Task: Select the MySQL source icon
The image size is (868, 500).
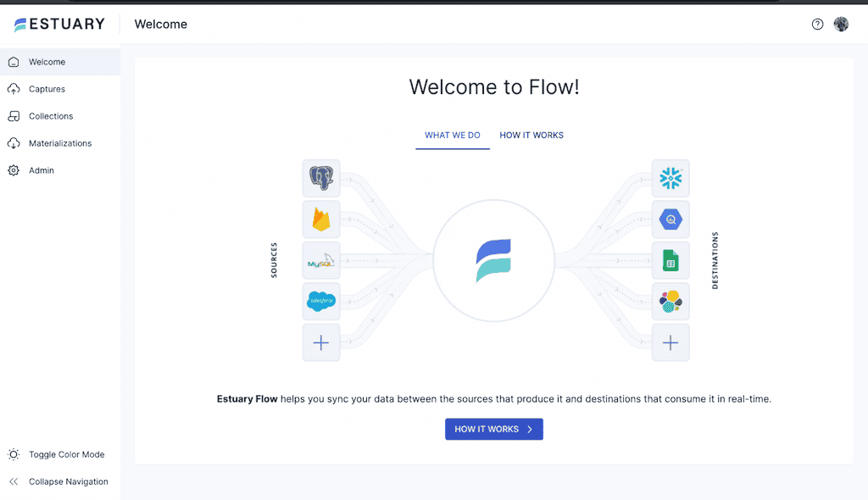Action: [x=321, y=260]
